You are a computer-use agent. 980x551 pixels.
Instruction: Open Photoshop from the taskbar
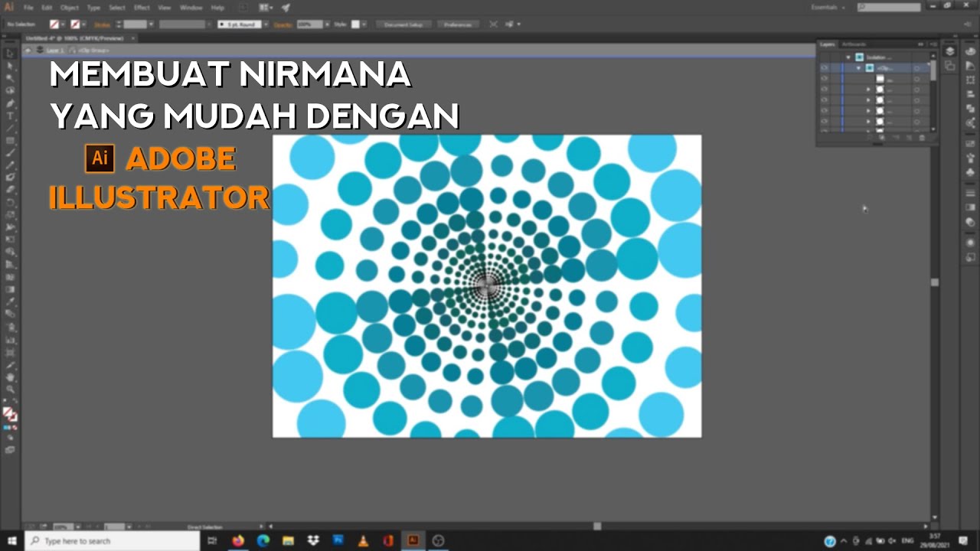coord(338,540)
